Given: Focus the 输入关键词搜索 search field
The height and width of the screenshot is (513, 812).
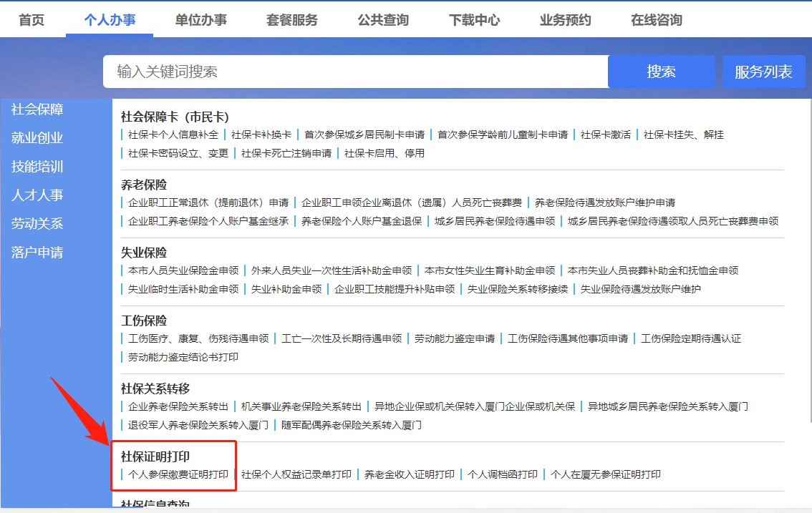Looking at the screenshot, I should pyautogui.click(x=354, y=72).
